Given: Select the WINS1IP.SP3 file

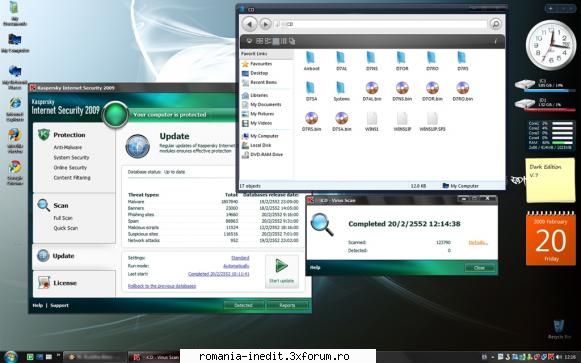Looking at the screenshot, I should 432,122.
